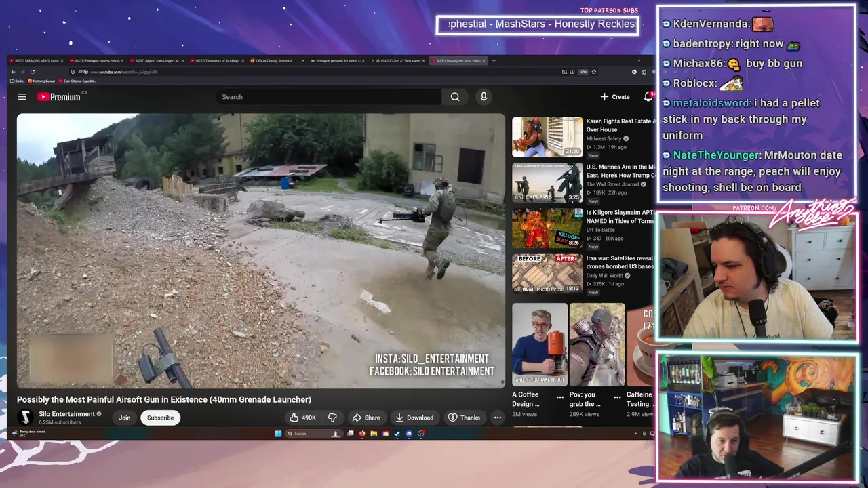Image resolution: width=868 pixels, height=488 pixels.
Task: Open the Killgore Slaymaim video thumbnail
Action: point(547,228)
